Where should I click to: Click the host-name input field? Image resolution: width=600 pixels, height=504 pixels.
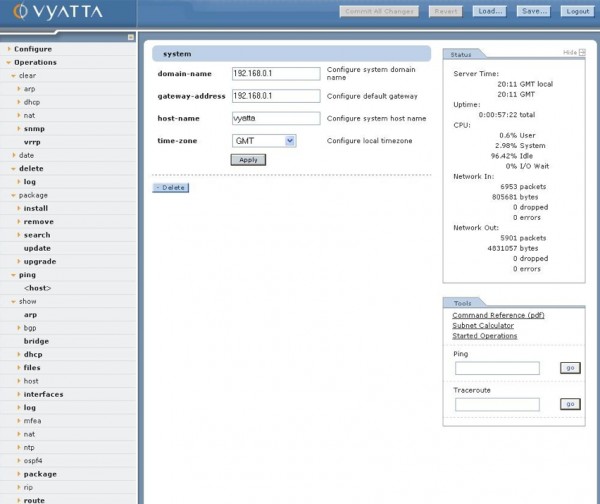pyautogui.click(x=276, y=118)
